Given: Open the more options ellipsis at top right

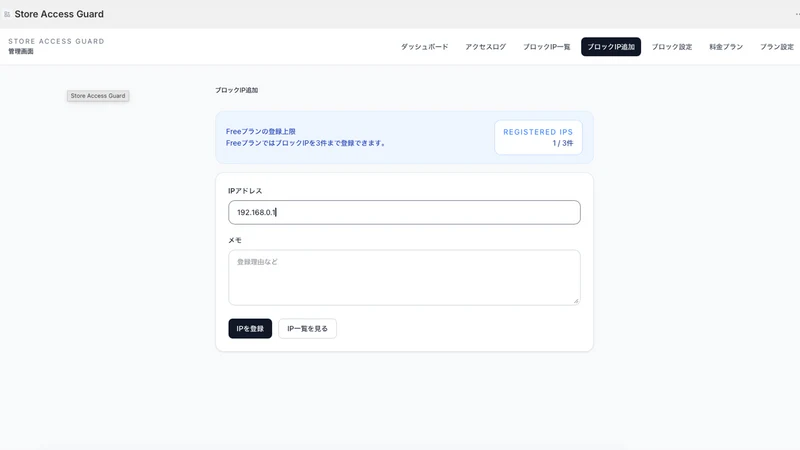Looking at the screenshot, I should click(797, 14).
